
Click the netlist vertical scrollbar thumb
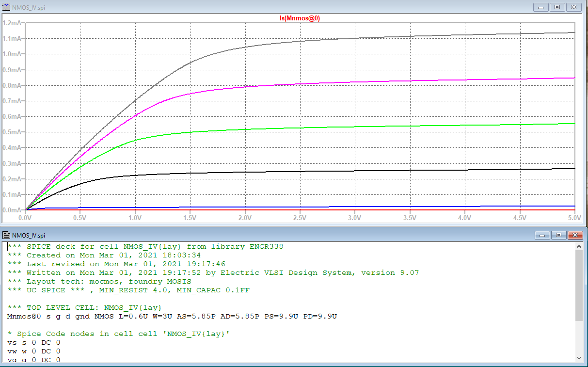tap(579, 286)
